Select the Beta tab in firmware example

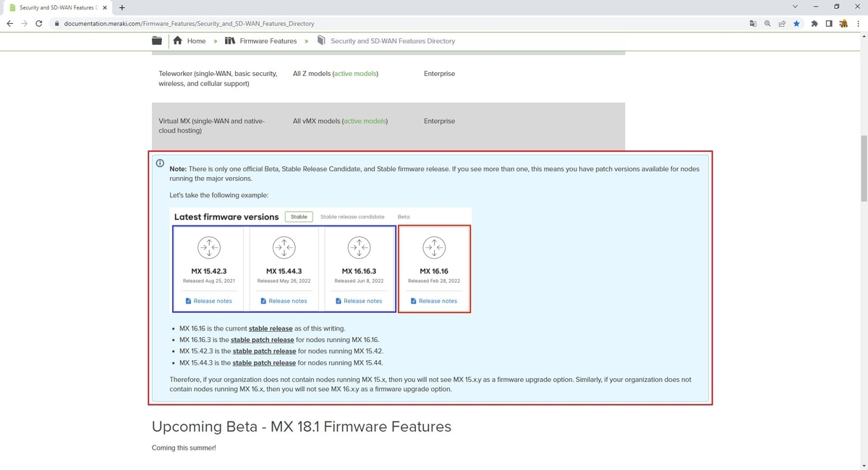(x=404, y=217)
